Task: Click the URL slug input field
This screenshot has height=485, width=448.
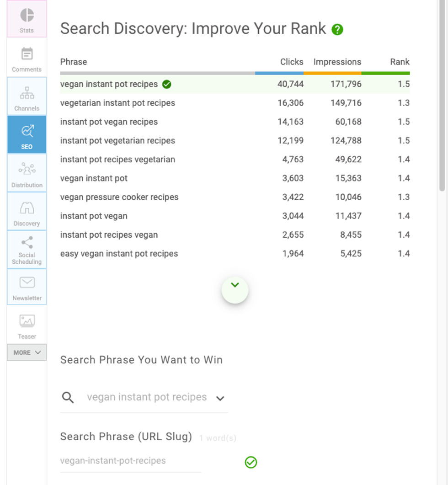Action: coord(130,461)
